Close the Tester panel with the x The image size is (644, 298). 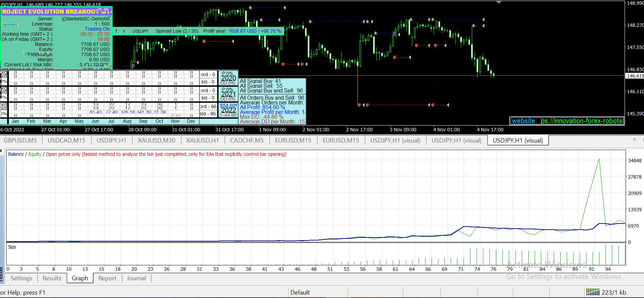pos(1,151)
